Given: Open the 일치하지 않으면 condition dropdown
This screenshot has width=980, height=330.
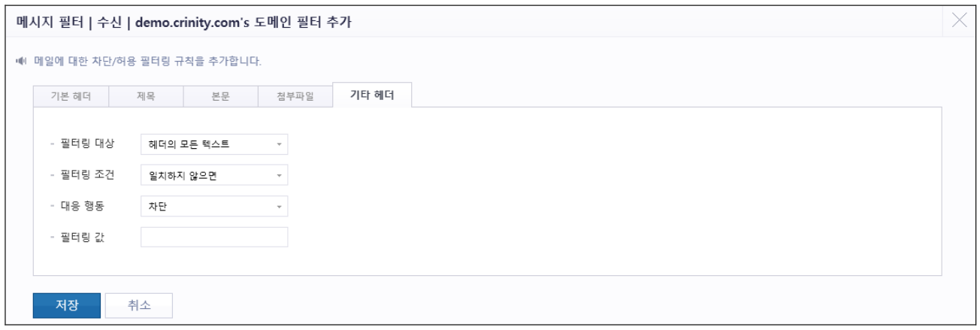Looking at the screenshot, I should pyautogui.click(x=214, y=175).
